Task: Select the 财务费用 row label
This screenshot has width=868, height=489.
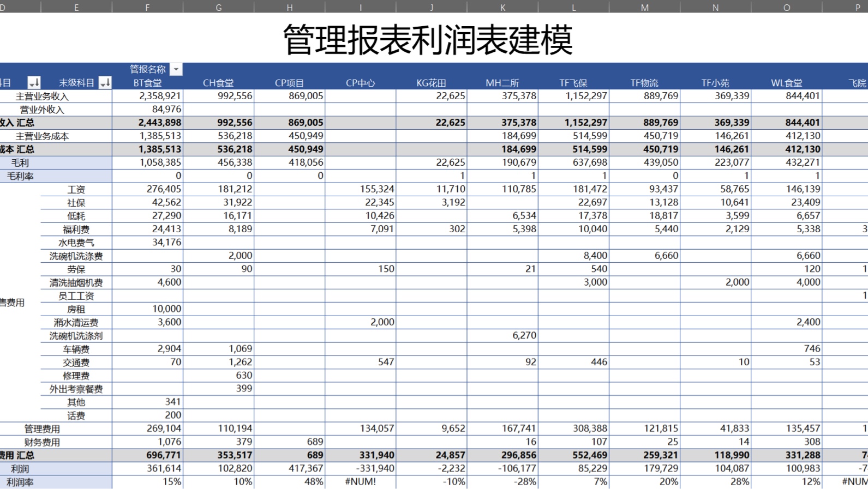Action: click(x=42, y=443)
